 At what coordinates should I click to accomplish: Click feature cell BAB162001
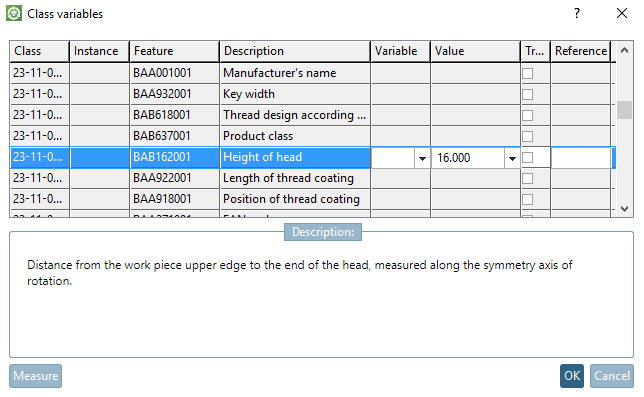point(175,157)
